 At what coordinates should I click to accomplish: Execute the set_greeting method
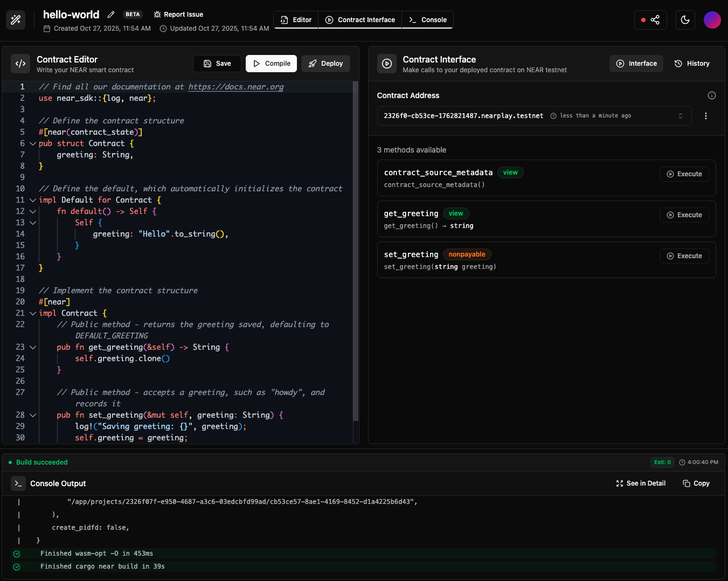coord(684,256)
